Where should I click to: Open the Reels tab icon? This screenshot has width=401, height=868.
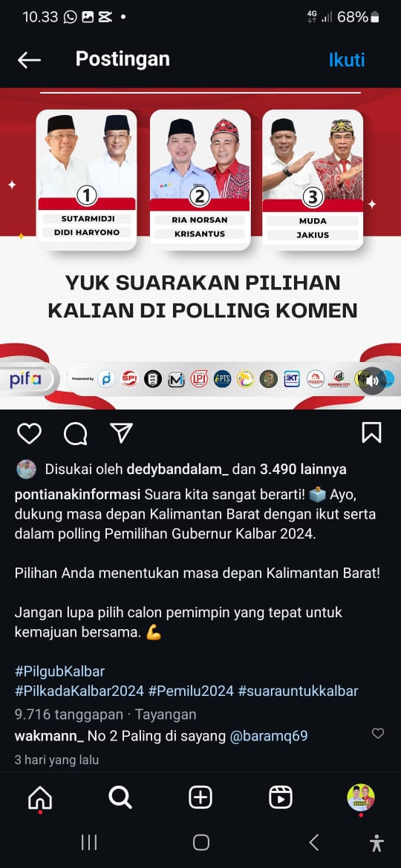pos(281,798)
